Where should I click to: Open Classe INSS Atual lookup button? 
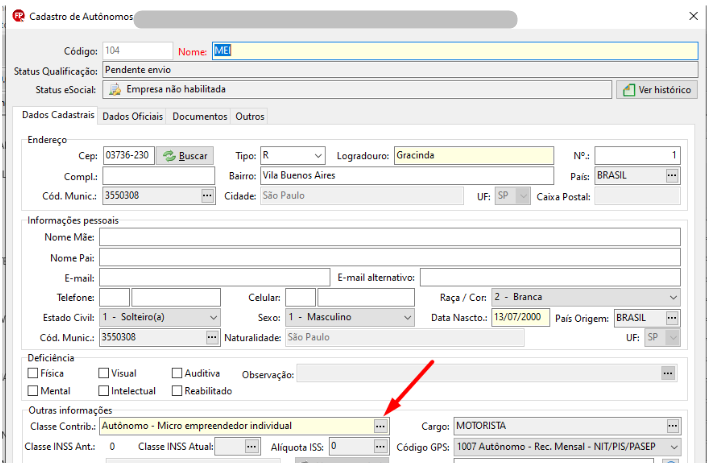tap(251, 447)
